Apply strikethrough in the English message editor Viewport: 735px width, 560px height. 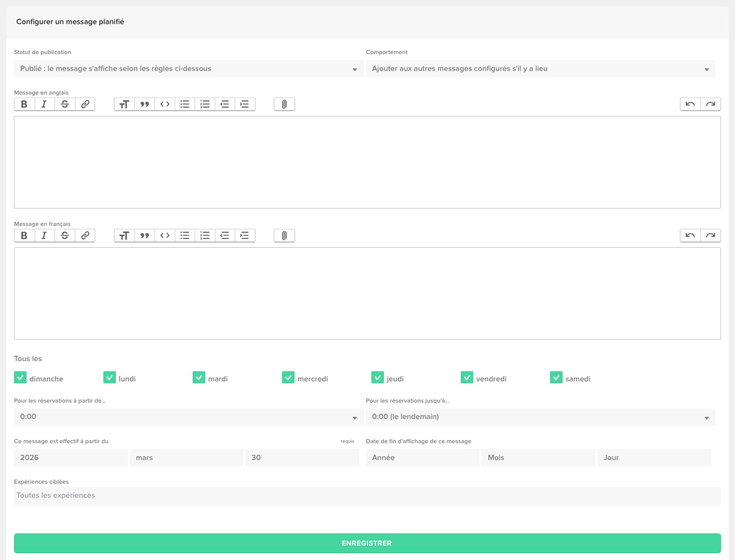click(65, 104)
